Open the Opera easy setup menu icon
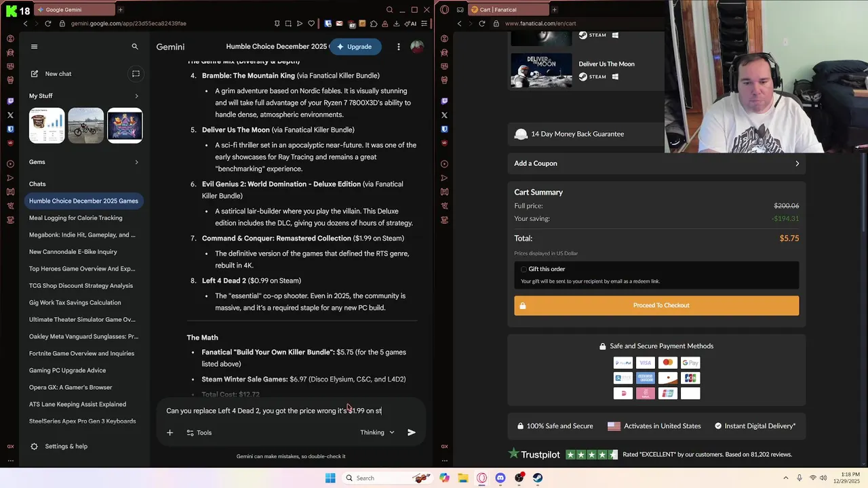868x488 pixels. [425, 24]
